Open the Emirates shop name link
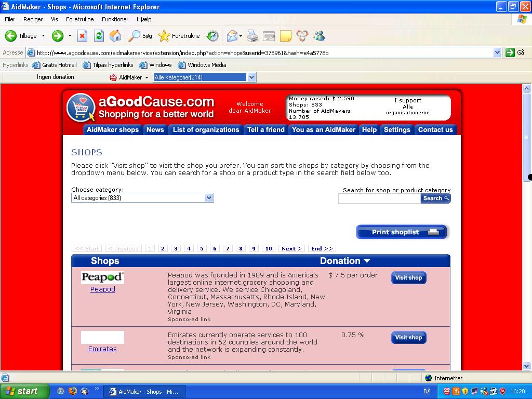 pyautogui.click(x=102, y=349)
